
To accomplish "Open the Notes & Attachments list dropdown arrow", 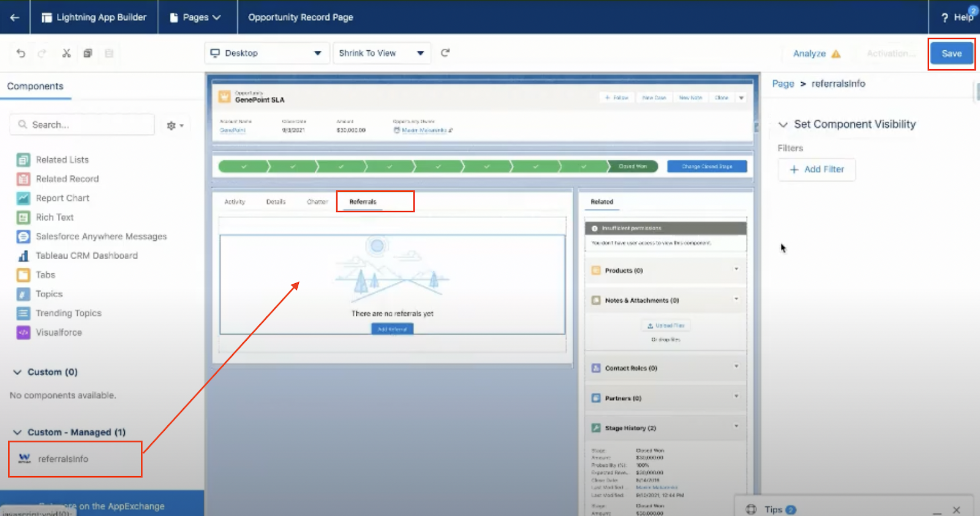I will [736, 299].
